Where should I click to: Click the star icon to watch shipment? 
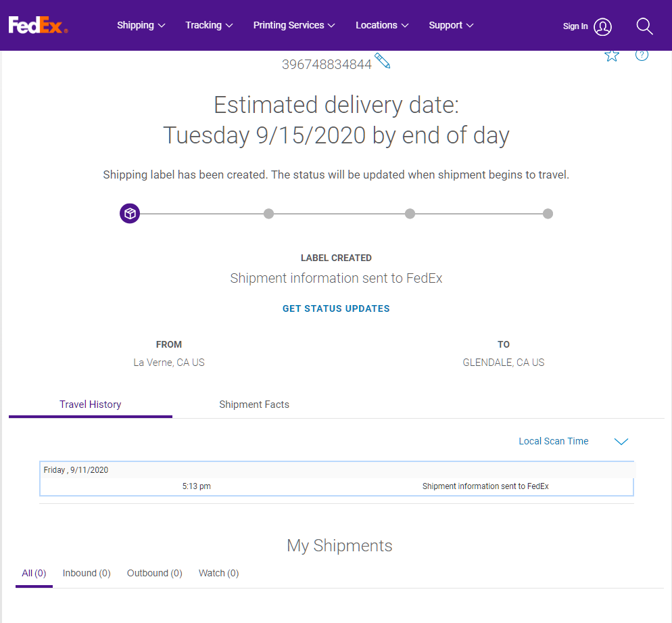tap(612, 55)
